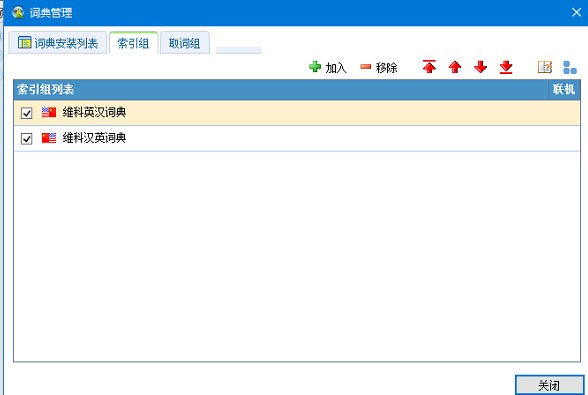Click the 词典管理 app icon in title bar
This screenshot has height=395, width=588.
tap(18, 12)
